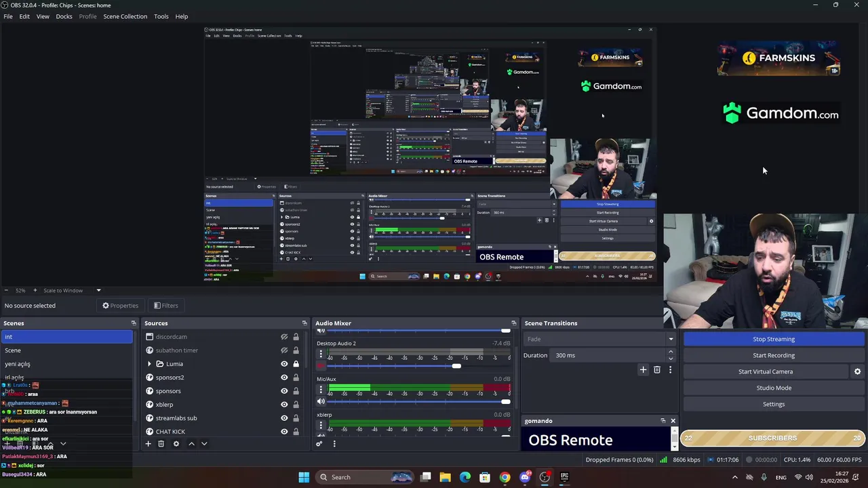Adjust Desktop Audio 2 volume slider
Image resolution: width=868 pixels, height=488 pixels.
(x=456, y=366)
